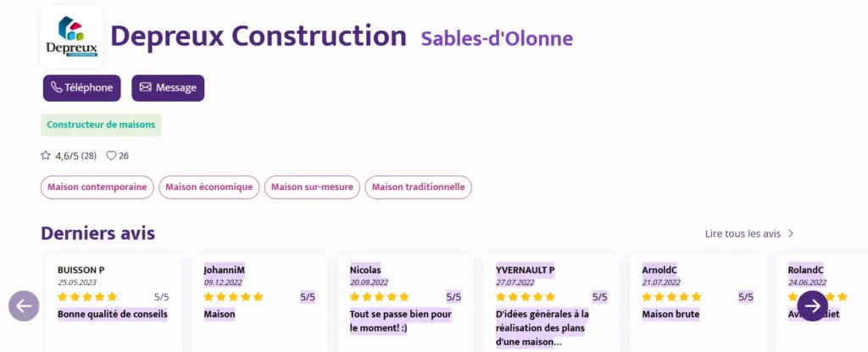The image size is (868, 352).
Task: Choose the Maison sur-mesure tag
Action: click(312, 187)
